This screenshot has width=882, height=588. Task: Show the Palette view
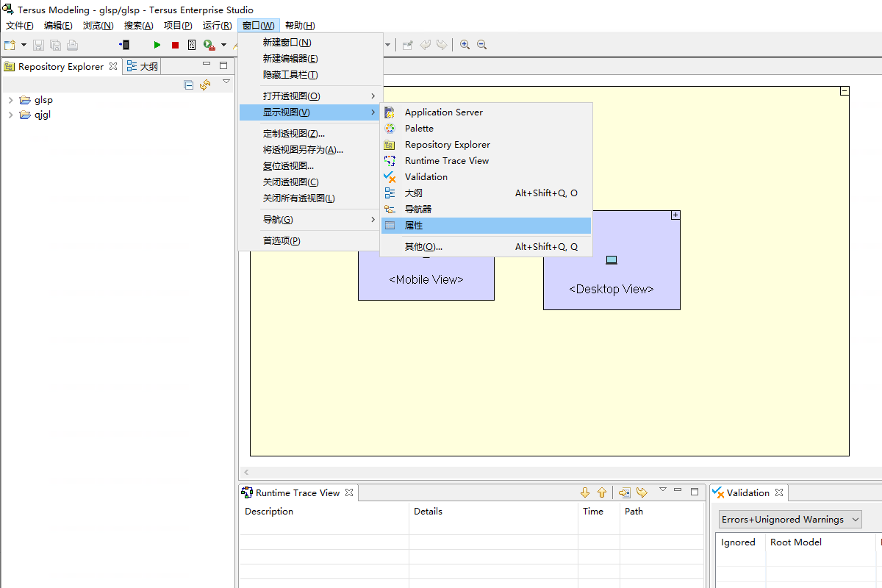pyautogui.click(x=486, y=129)
